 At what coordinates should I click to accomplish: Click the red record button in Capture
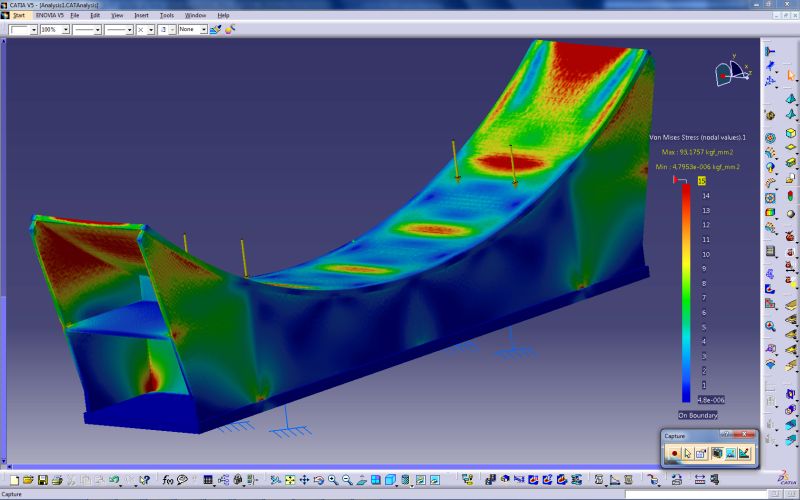[674, 454]
